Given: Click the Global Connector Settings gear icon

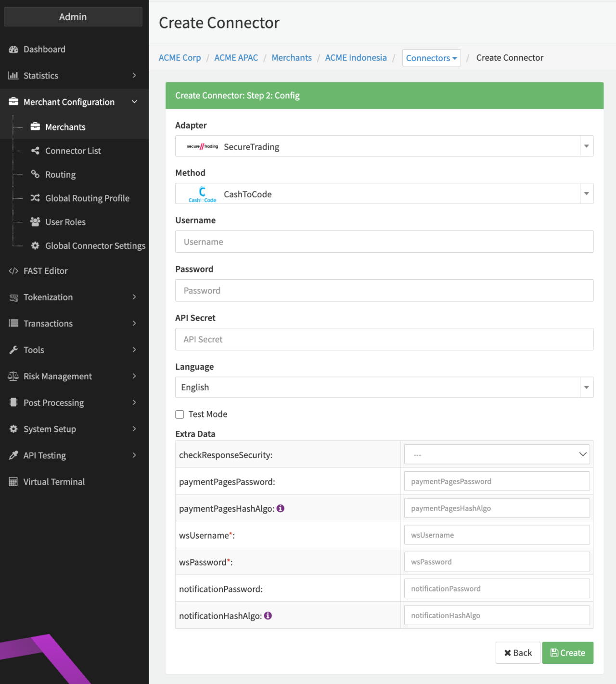Looking at the screenshot, I should click(35, 245).
